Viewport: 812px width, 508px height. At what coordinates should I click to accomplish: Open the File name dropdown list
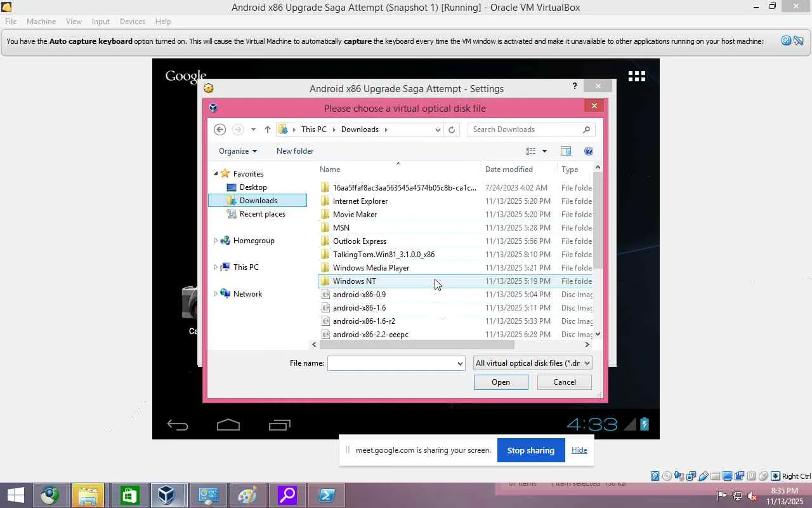(460, 363)
